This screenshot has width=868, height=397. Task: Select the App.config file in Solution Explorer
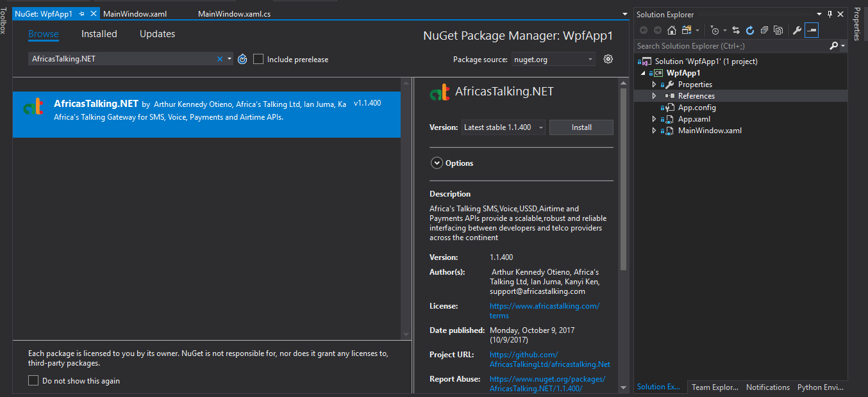coord(697,108)
